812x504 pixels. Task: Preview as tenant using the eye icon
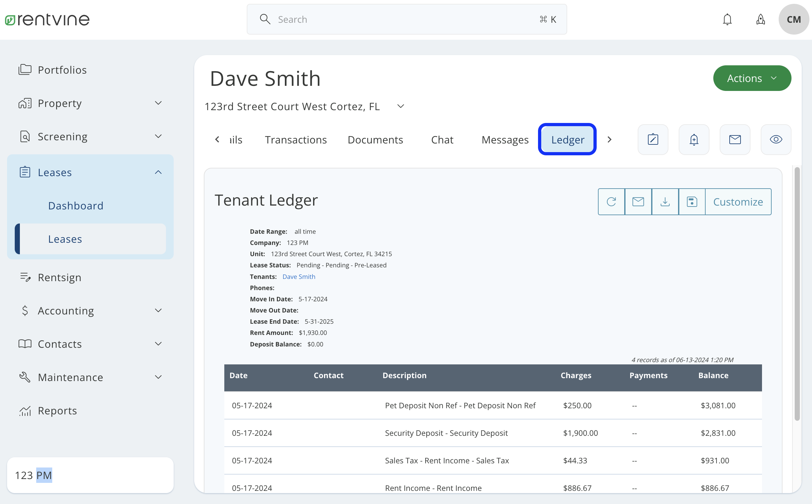coord(776,139)
